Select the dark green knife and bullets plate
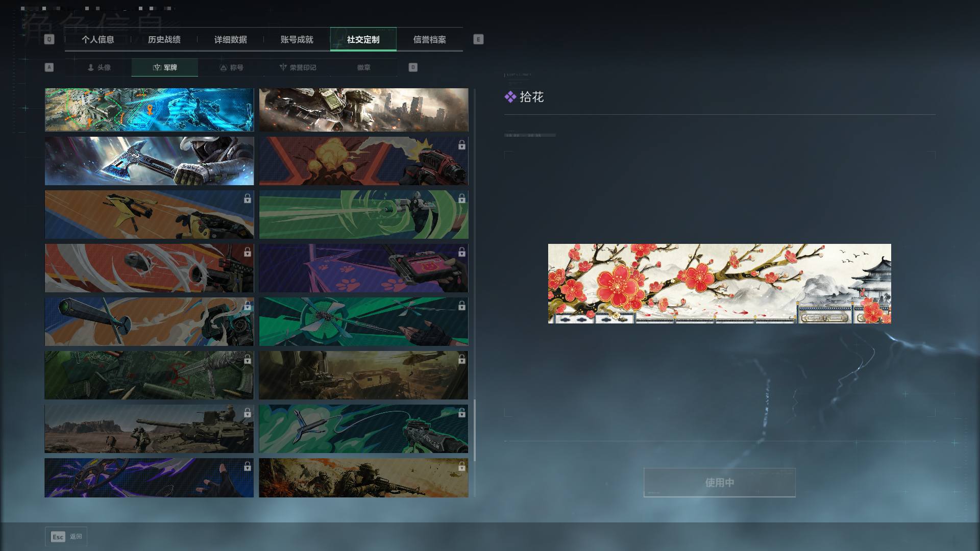Image resolution: width=980 pixels, height=551 pixels. tap(149, 375)
